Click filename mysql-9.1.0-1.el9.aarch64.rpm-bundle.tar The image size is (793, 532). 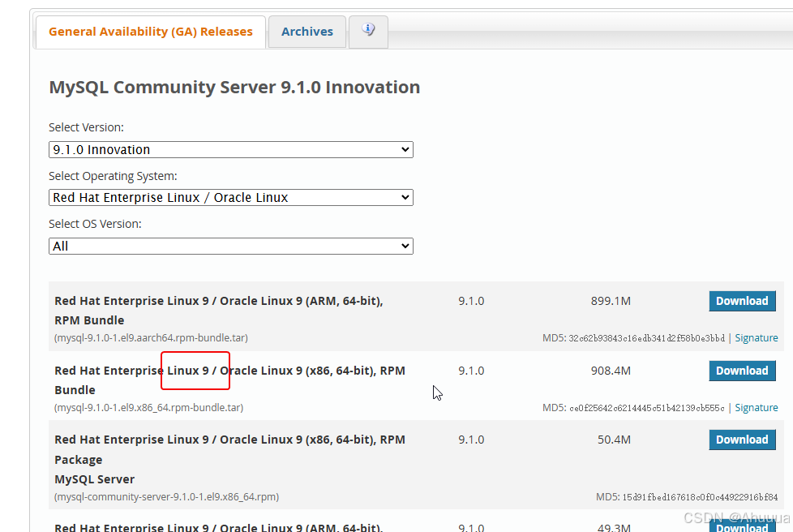pos(151,338)
